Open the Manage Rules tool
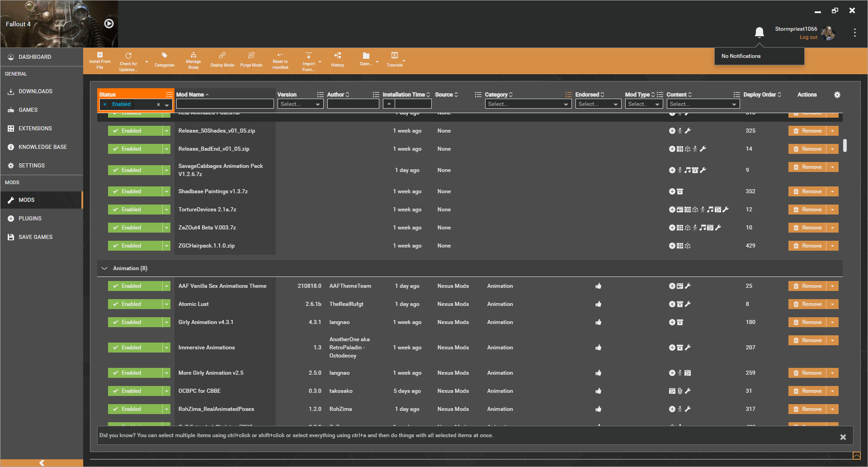This screenshot has height=467, width=868. click(193, 60)
